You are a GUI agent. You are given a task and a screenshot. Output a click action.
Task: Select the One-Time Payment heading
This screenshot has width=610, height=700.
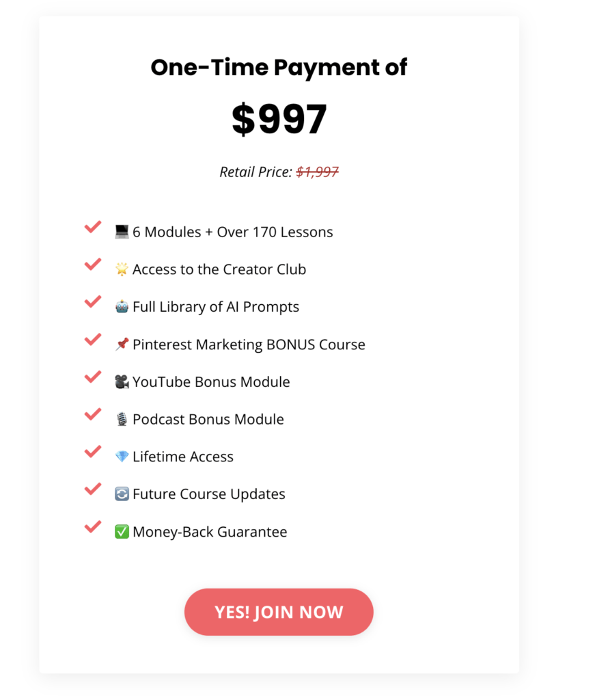tap(279, 67)
